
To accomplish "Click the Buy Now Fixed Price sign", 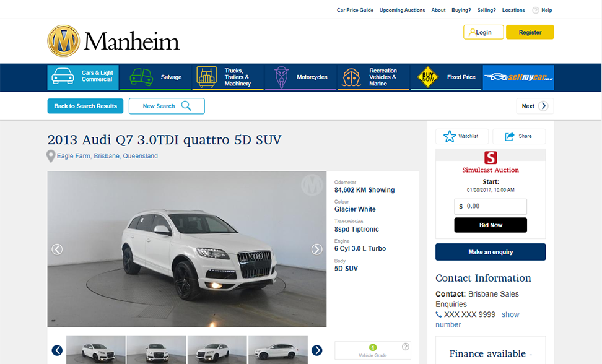I will [x=427, y=77].
